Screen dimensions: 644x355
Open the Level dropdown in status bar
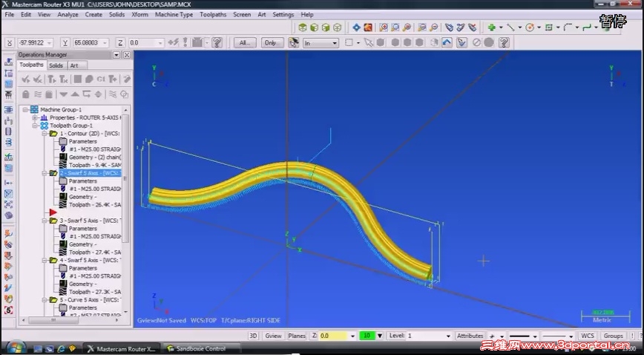[448, 336]
